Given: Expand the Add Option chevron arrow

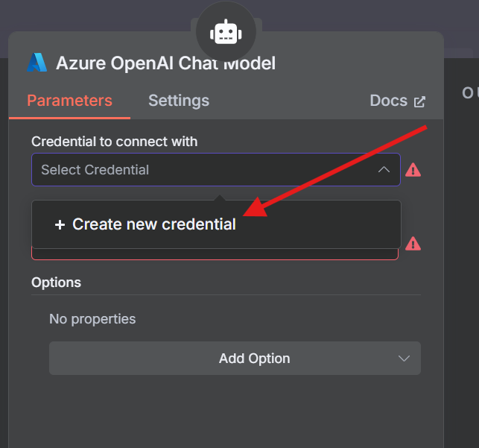Looking at the screenshot, I should (404, 359).
